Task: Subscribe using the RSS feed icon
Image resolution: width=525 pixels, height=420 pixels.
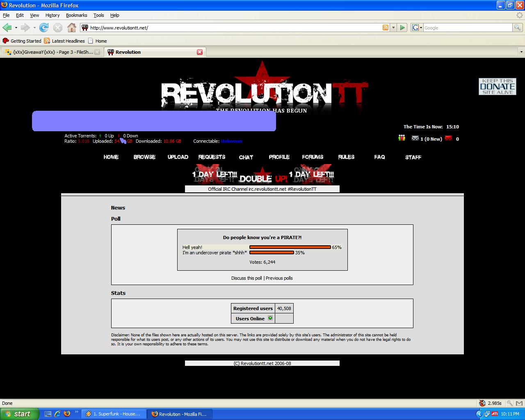Action: (x=386, y=27)
